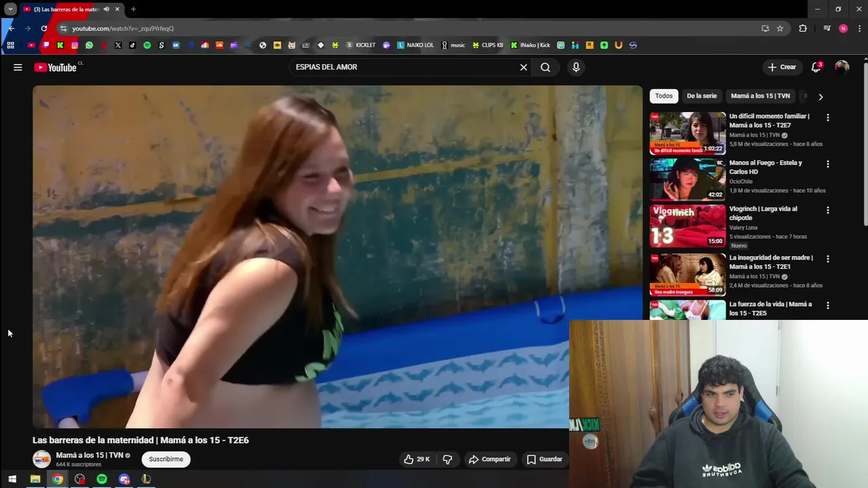Select the Todos filter chip

664,96
